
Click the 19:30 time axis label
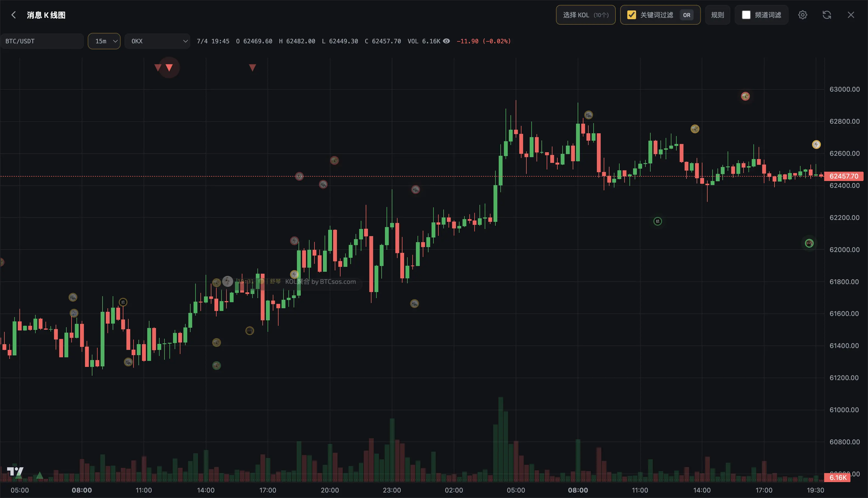[815, 490]
